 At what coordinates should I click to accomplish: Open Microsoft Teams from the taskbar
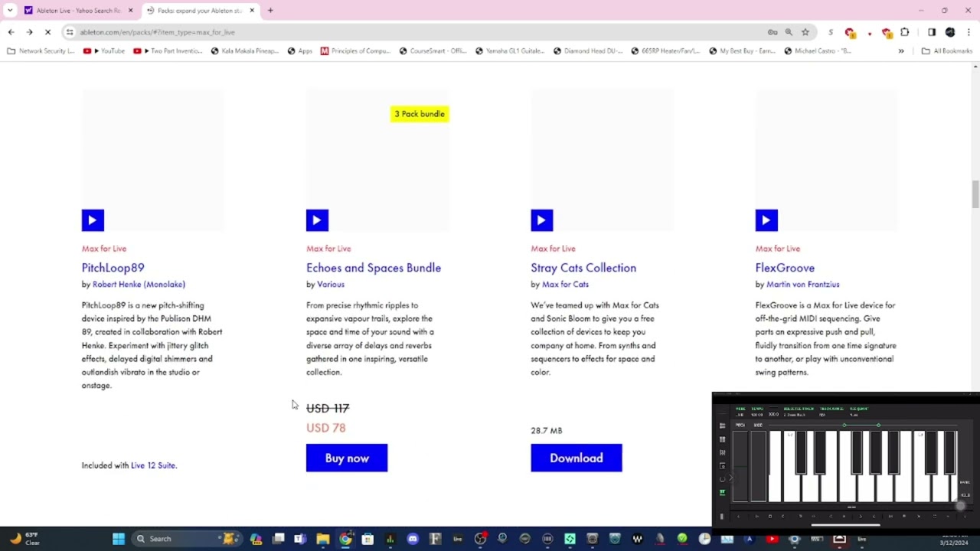[x=300, y=539]
